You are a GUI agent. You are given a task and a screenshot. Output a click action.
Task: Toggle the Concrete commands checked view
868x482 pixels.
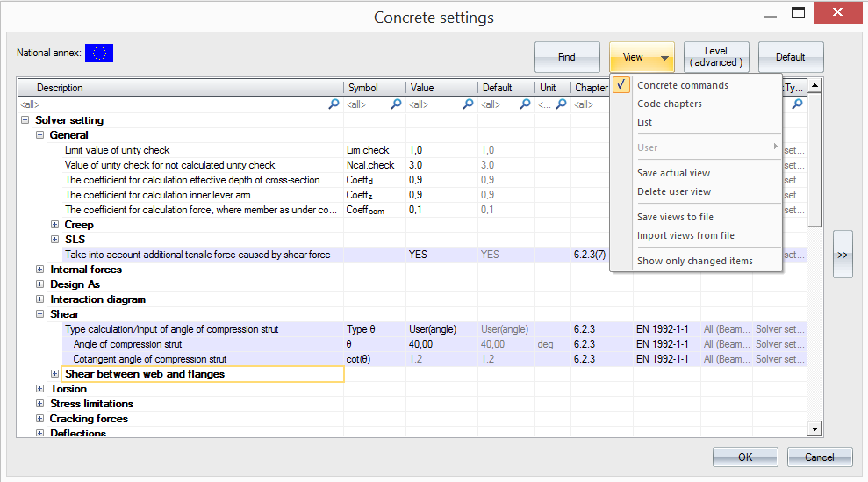pyautogui.click(x=682, y=85)
